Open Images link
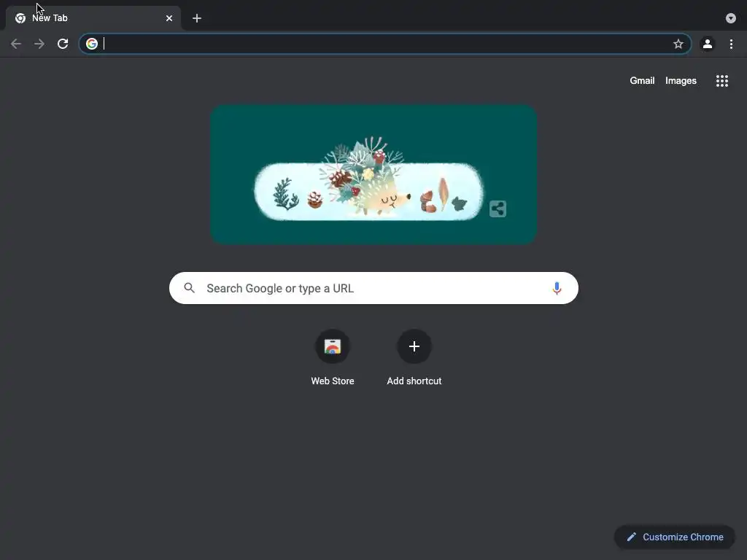 [x=681, y=80]
